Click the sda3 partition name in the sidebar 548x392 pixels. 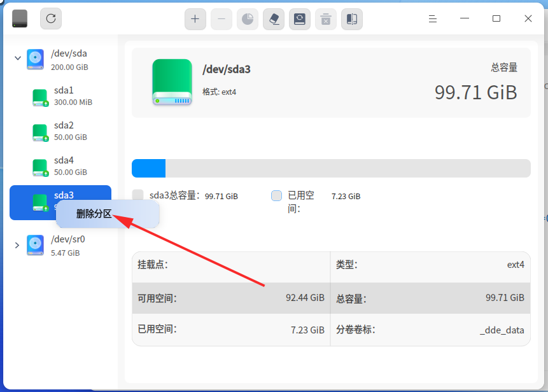pos(64,195)
